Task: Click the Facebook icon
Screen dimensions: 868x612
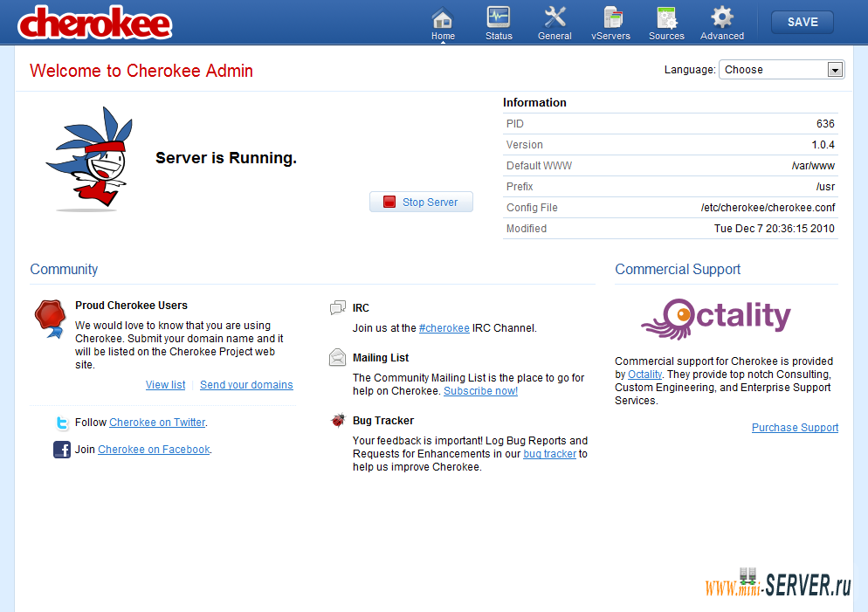Action: click(62, 450)
